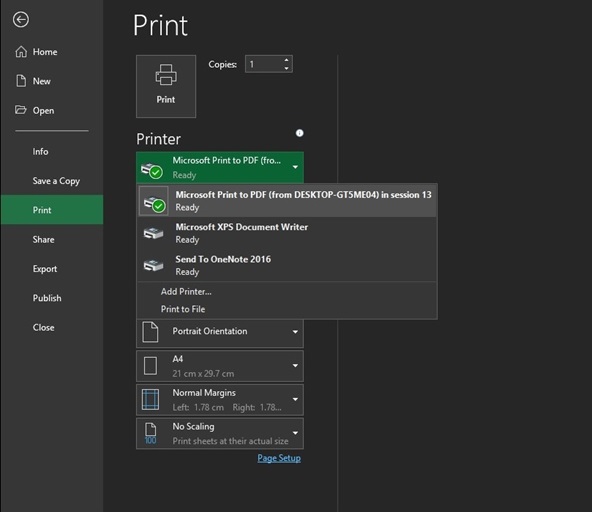The height and width of the screenshot is (512, 592).
Task: Click the Open folder icon
Action: pos(21,110)
